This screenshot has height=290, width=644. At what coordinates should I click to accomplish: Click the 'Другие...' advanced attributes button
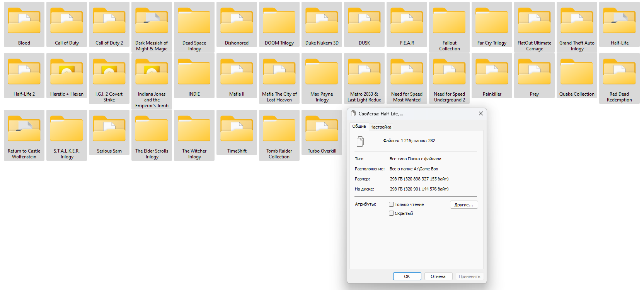[464, 205]
